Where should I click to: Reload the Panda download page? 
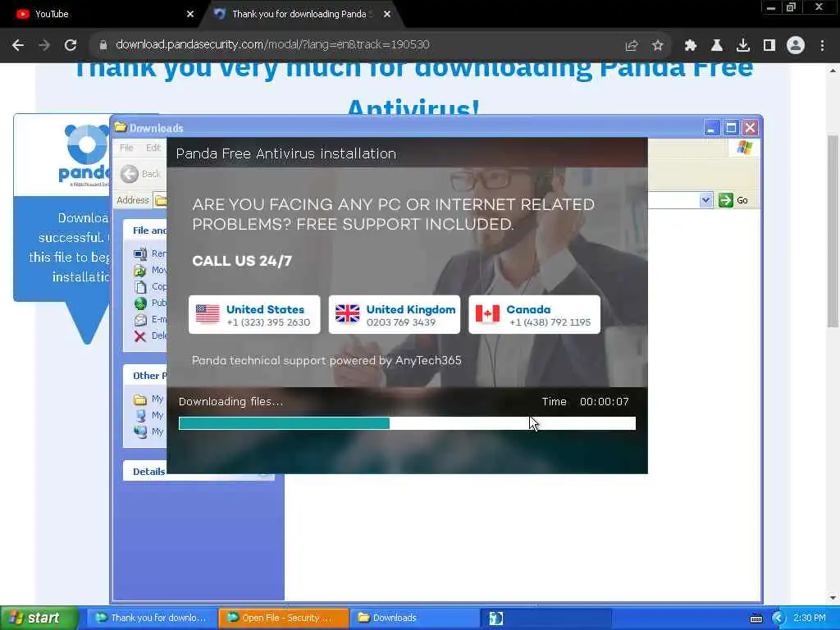click(x=71, y=45)
